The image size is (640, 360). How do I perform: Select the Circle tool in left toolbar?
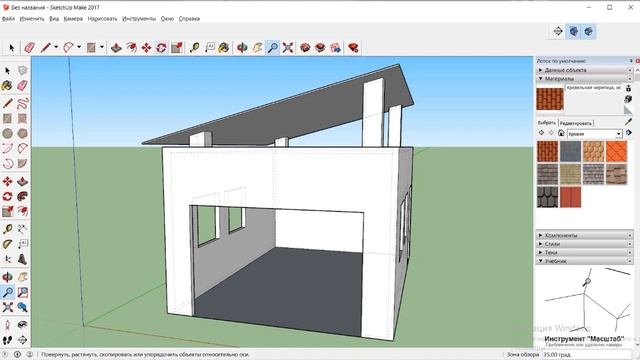click(x=7, y=133)
